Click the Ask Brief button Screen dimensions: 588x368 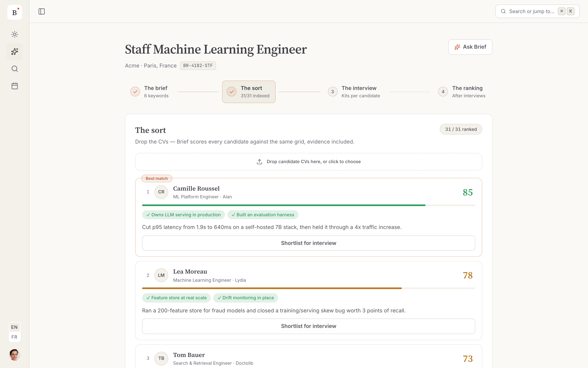pos(470,47)
